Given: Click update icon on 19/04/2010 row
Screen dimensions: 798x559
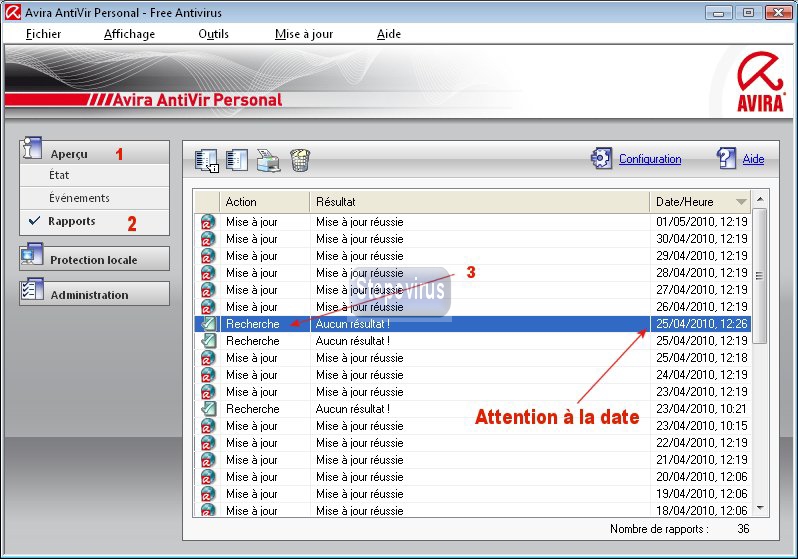Looking at the screenshot, I should coord(208,494).
